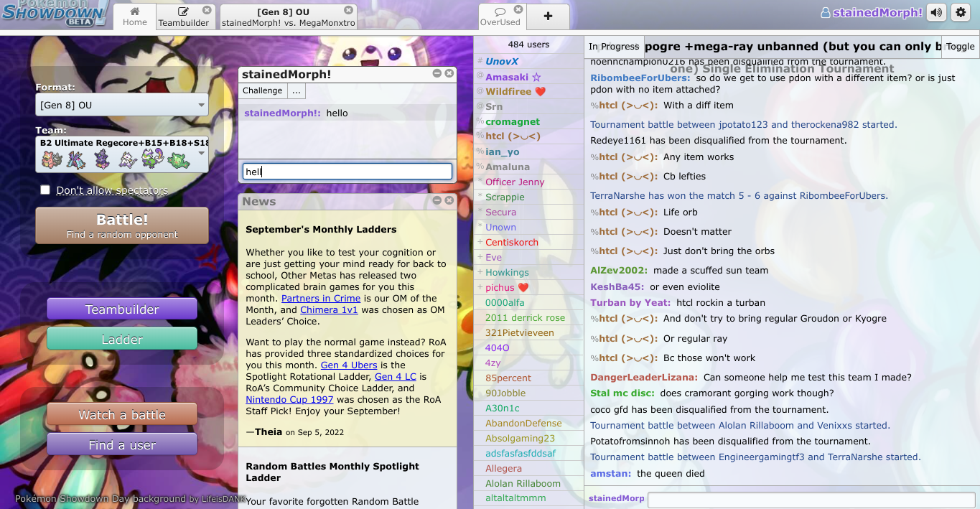Click RibombeeForUbers username in chat

[640, 78]
